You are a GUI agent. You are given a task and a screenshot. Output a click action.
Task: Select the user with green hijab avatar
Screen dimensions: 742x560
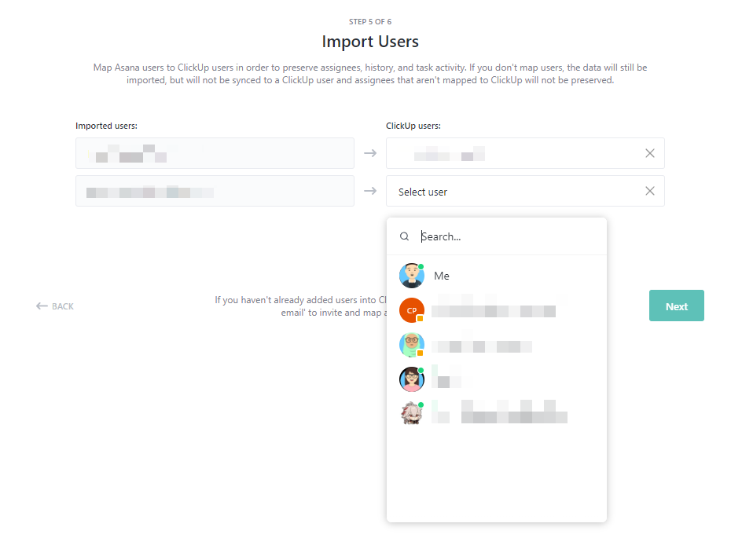(497, 345)
